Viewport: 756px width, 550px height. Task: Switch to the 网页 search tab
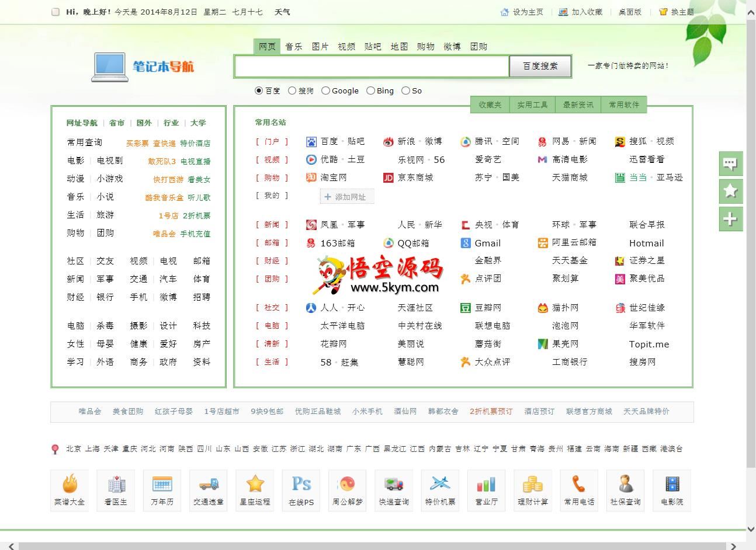tap(267, 47)
